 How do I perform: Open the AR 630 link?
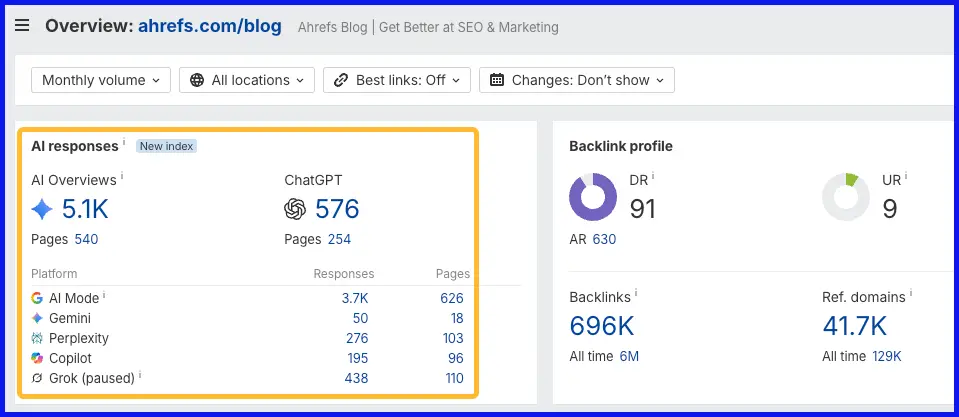pos(604,239)
